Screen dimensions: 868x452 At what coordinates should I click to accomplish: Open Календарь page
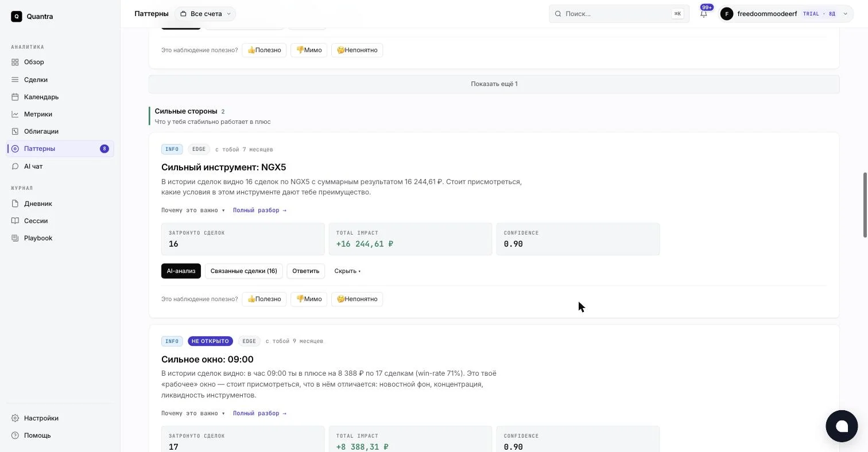click(60, 97)
